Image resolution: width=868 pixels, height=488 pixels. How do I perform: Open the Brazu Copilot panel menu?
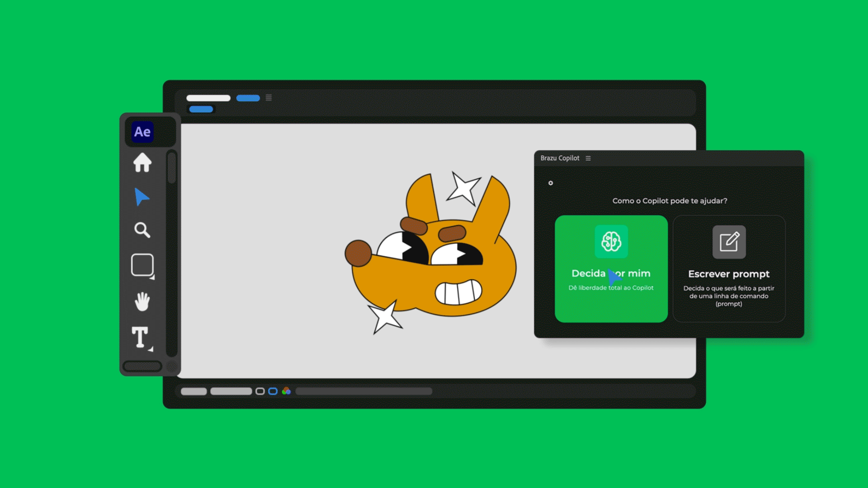(588, 158)
